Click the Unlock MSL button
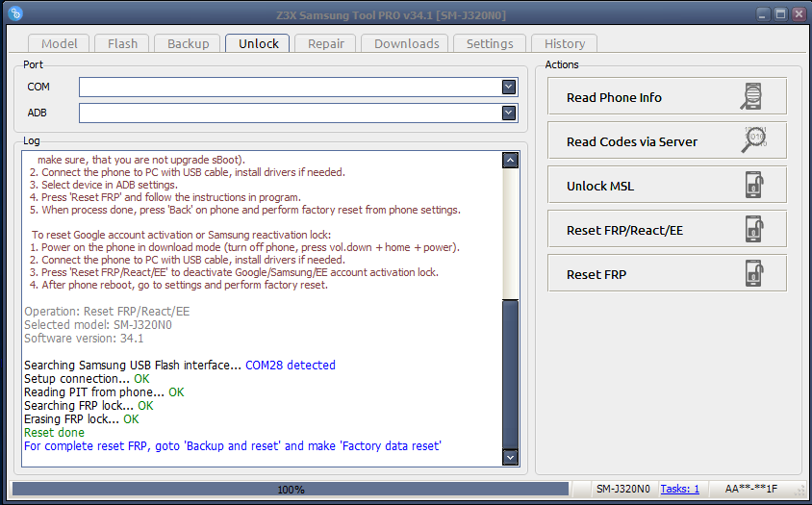 coord(667,185)
